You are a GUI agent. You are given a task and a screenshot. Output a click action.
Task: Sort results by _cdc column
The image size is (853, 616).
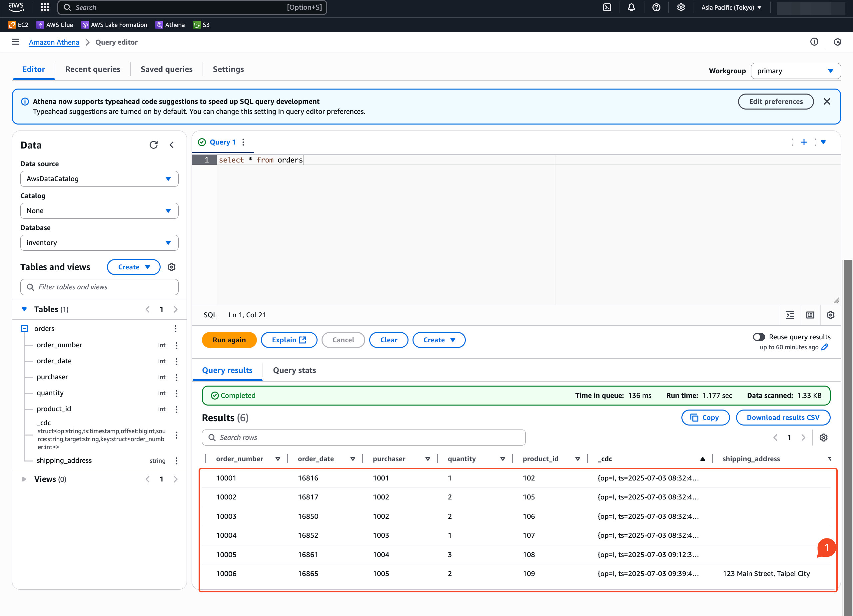[703, 459]
